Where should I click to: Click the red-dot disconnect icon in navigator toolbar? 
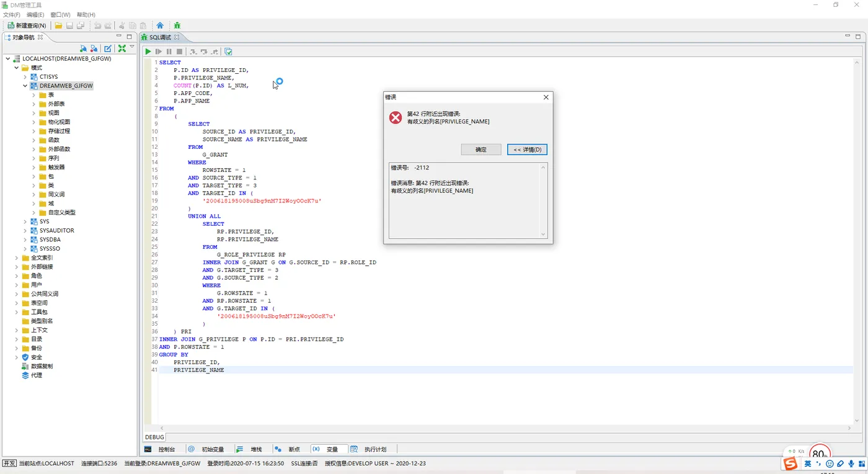click(x=94, y=48)
